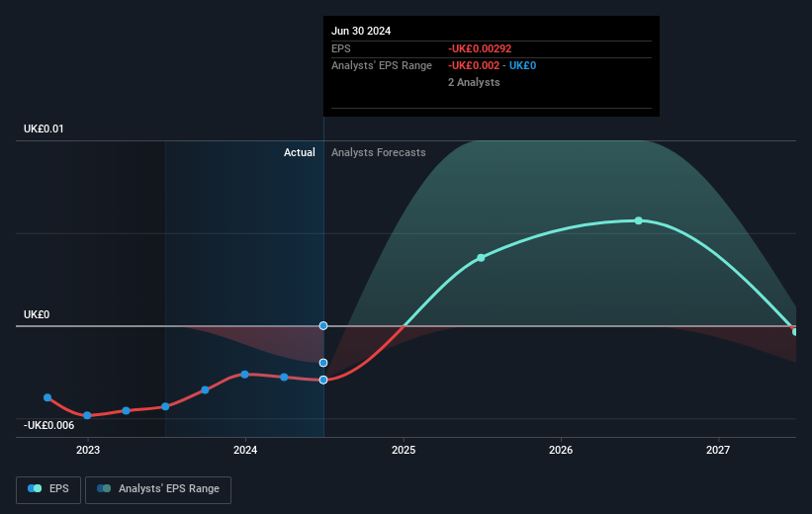Image resolution: width=812 pixels, height=514 pixels.
Task: Click the Analysts Forecasts section label
Action: [x=379, y=152]
